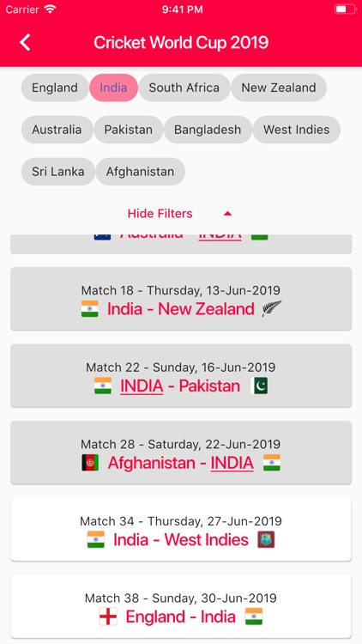Choose the Pakistan team filter
This screenshot has height=644, width=362.
point(129,130)
